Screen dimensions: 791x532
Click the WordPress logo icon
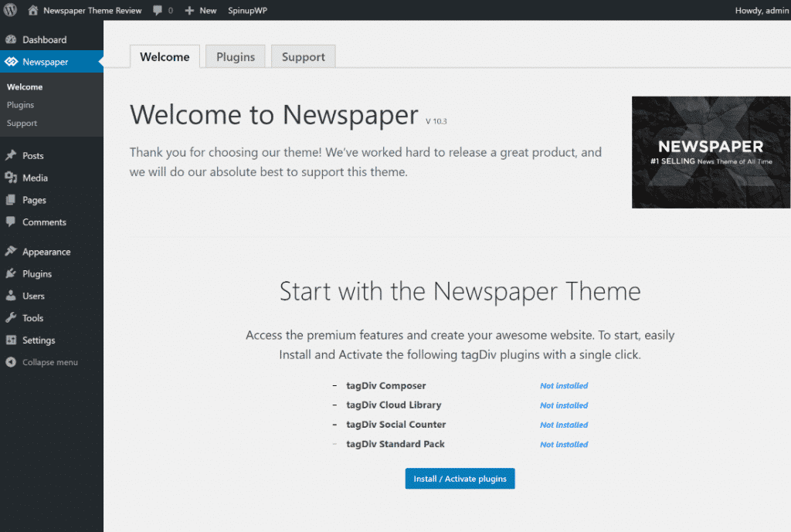tap(10, 10)
